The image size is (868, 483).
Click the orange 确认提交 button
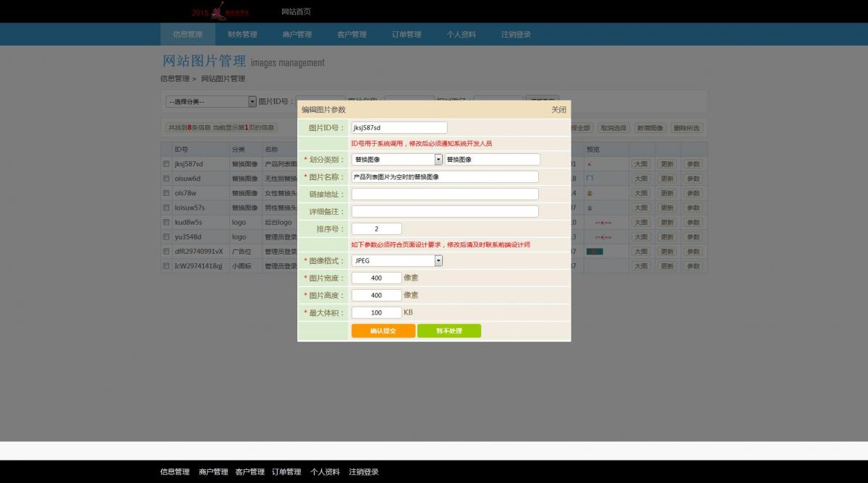coord(383,330)
